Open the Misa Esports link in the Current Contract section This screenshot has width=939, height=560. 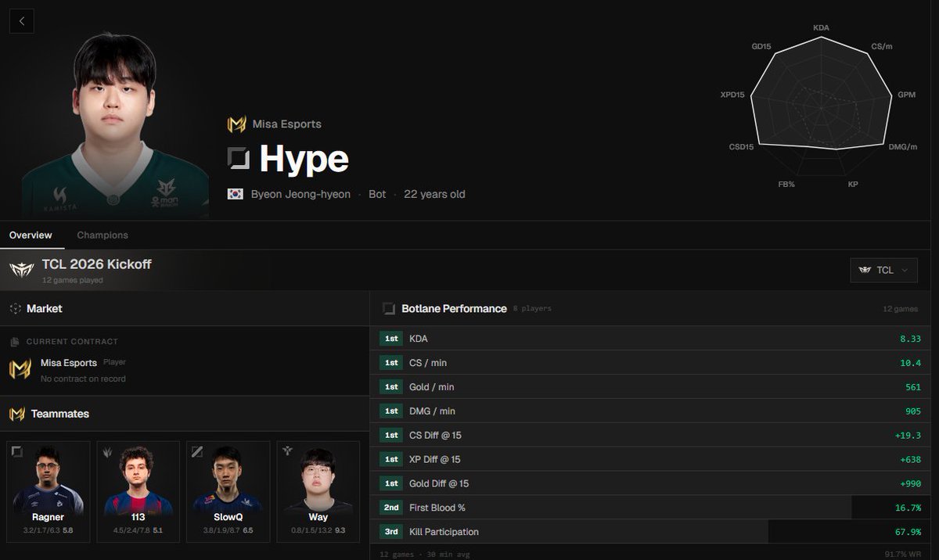(x=69, y=363)
